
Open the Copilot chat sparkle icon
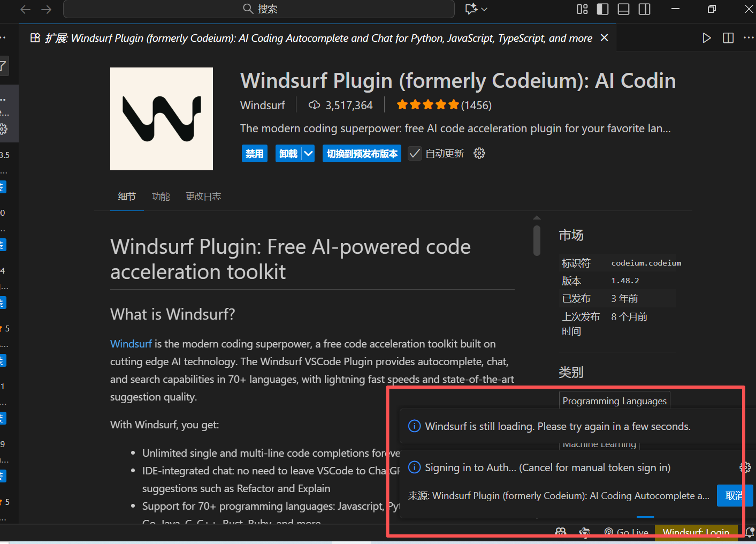(471, 9)
